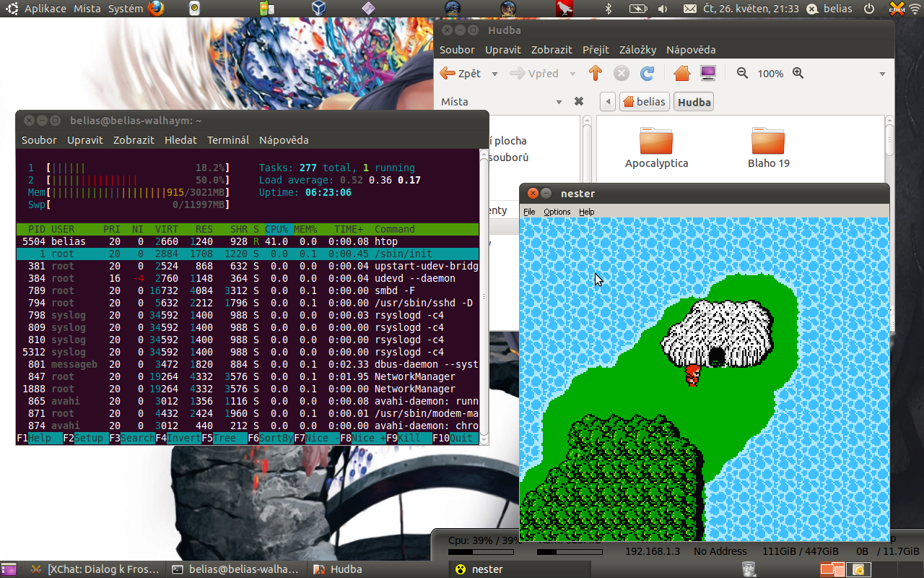
Task: Open Options menu in nester
Action: click(557, 212)
